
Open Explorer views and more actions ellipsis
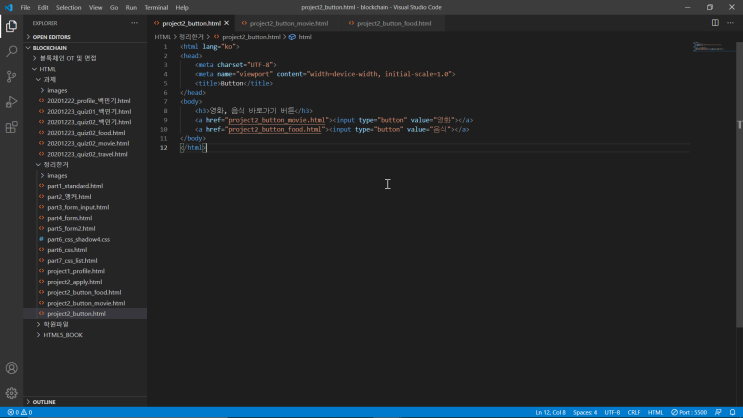[x=135, y=23]
